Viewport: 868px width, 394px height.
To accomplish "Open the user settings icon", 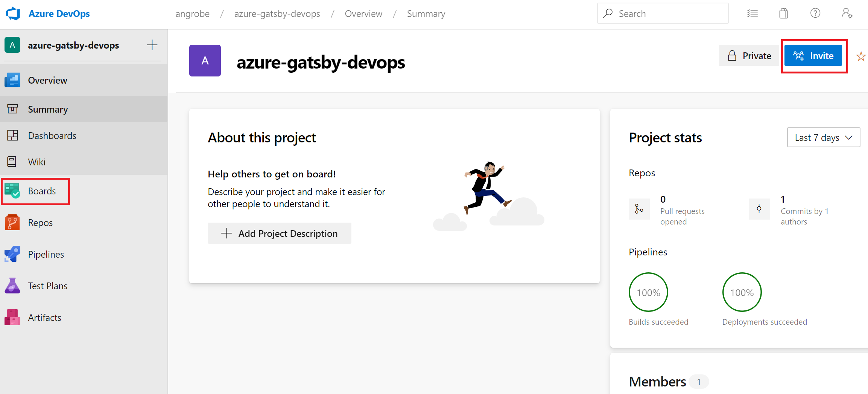I will (x=847, y=13).
